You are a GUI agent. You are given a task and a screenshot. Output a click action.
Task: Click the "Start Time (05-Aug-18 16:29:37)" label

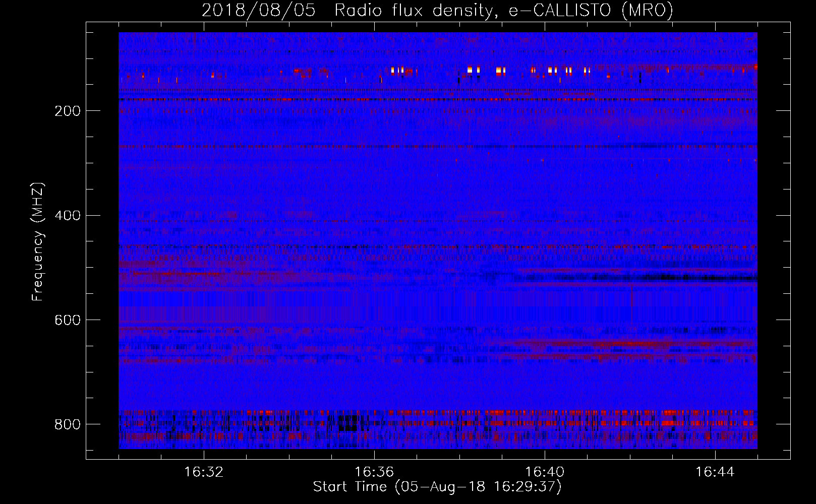437,487
